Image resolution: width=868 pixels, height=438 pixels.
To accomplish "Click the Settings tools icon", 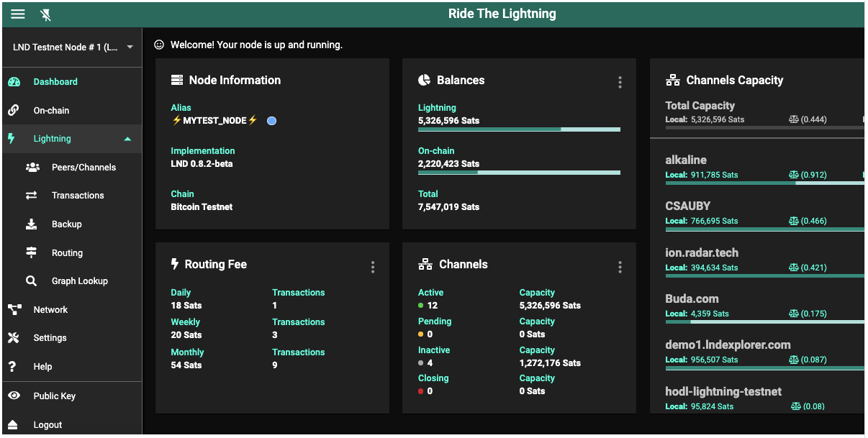I will point(14,338).
